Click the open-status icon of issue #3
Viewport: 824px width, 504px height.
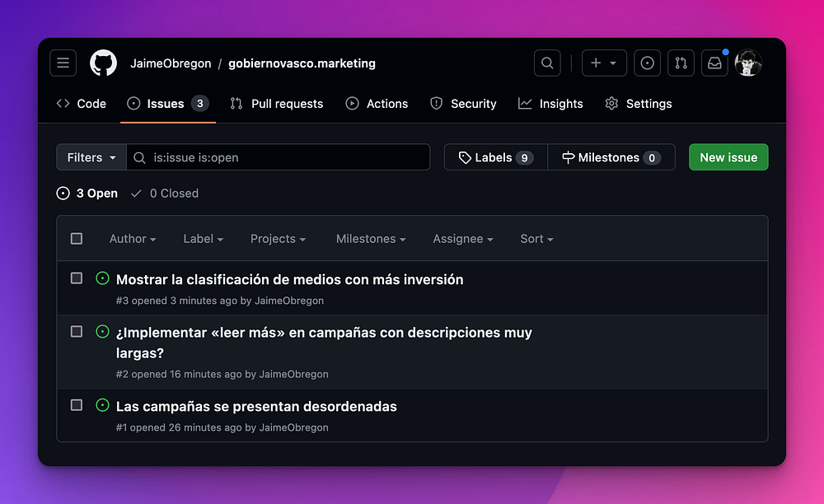coord(102,278)
